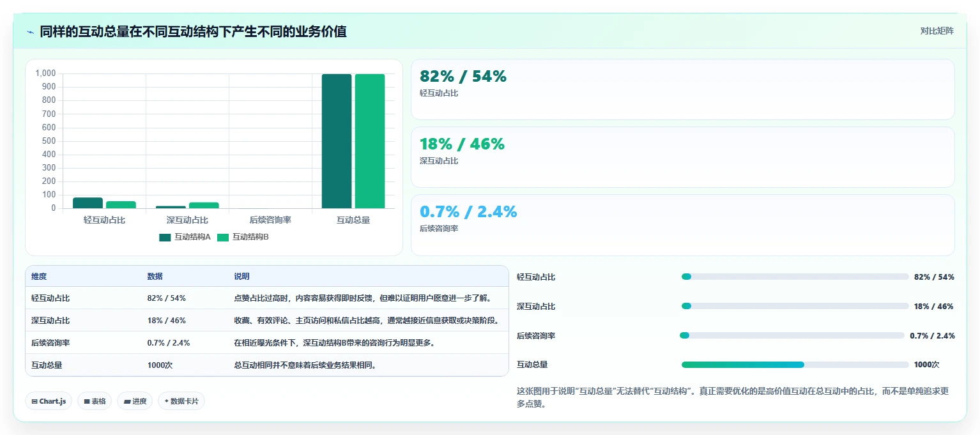The image size is (980, 435).
Task: Click the 18% / 46% value right of the progress bar
Action: pos(933,307)
